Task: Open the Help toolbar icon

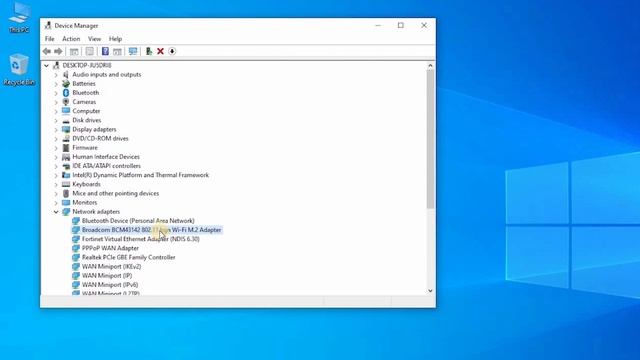Action: [105, 51]
